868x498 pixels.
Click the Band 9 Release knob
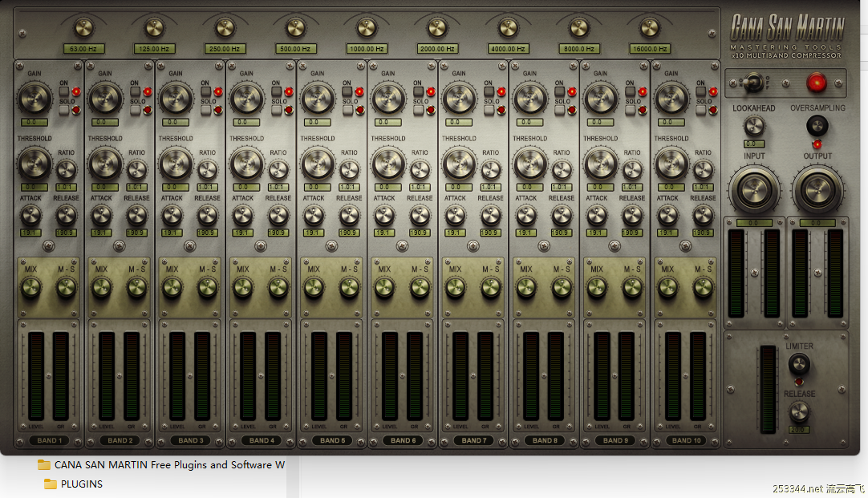pyautogui.click(x=632, y=215)
